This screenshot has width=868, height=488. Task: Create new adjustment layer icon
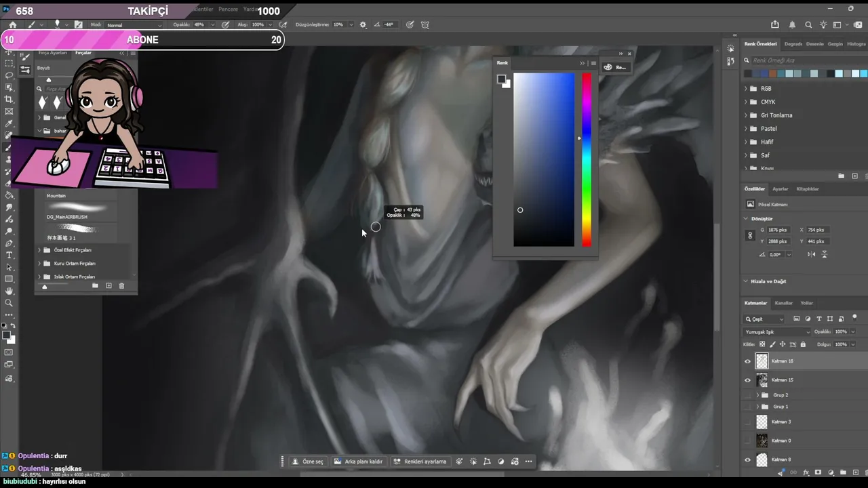[x=830, y=472]
